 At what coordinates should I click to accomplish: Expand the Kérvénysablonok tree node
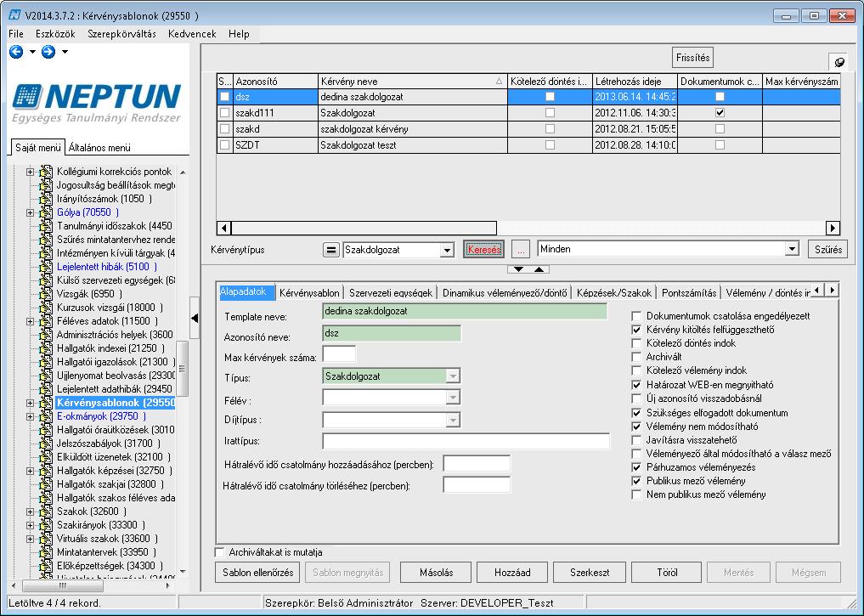click(x=31, y=403)
